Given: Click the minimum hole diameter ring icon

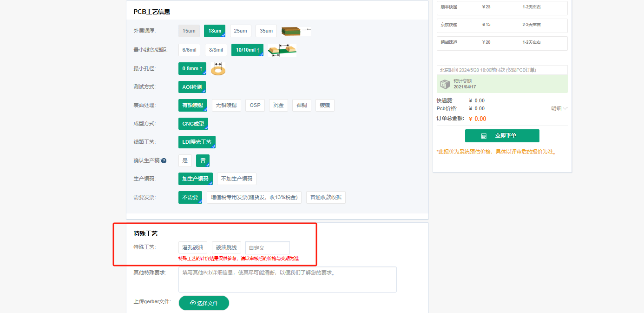Looking at the screenshot, I should [218, 69].
